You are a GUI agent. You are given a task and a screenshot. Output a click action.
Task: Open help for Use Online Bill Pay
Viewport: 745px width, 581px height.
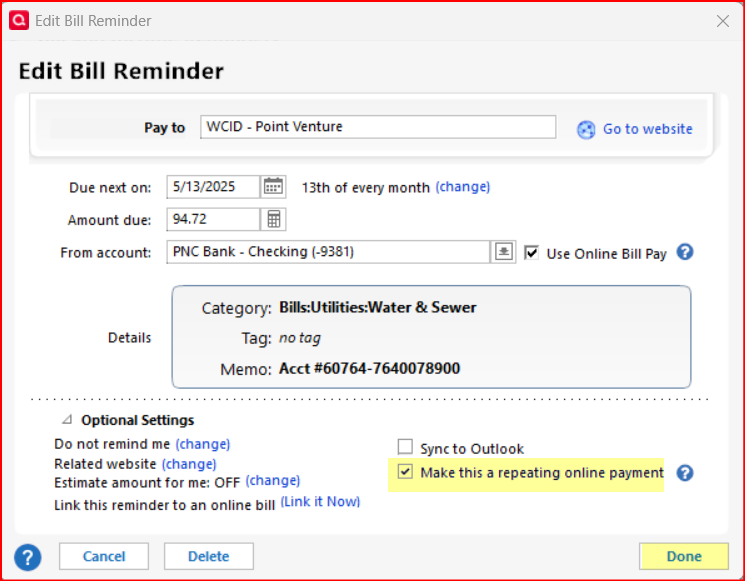coord(685,252)
